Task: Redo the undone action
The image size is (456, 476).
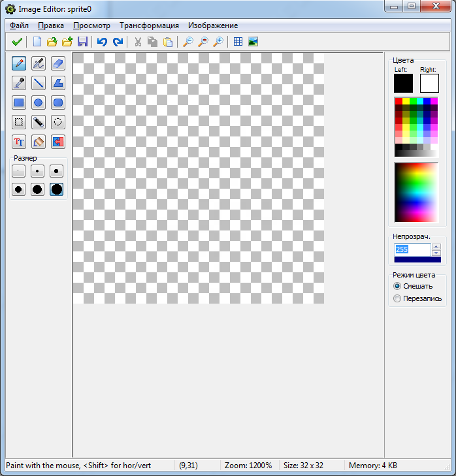Action: [x=118, y=42]
